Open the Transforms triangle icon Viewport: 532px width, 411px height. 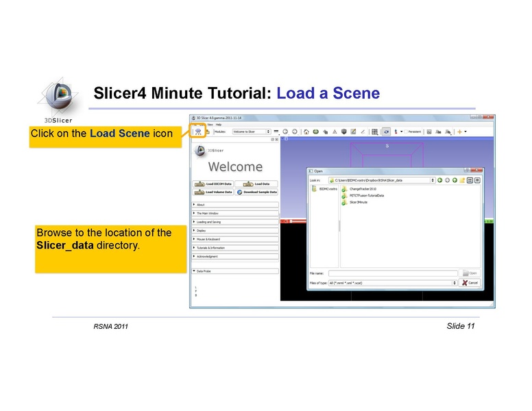(x=335, y=132)
